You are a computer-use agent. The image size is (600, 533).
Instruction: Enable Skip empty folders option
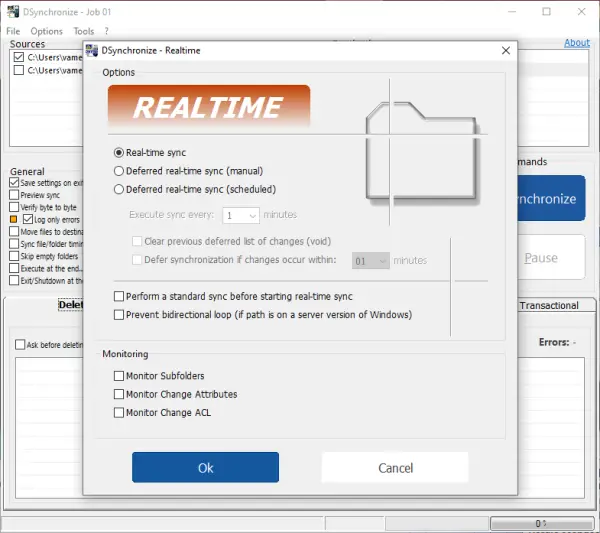[14, 256]
